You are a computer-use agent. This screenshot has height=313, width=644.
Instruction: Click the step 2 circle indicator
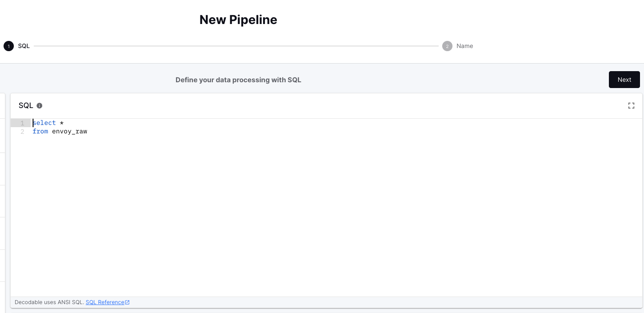click(x=447, y=46)
